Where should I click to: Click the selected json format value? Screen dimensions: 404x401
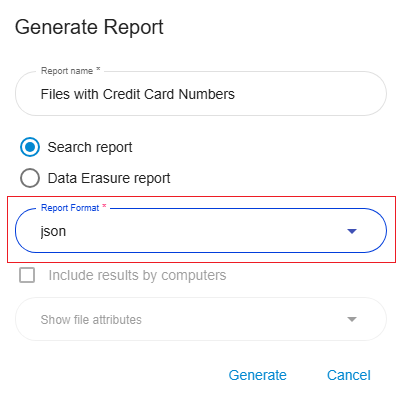53,231
